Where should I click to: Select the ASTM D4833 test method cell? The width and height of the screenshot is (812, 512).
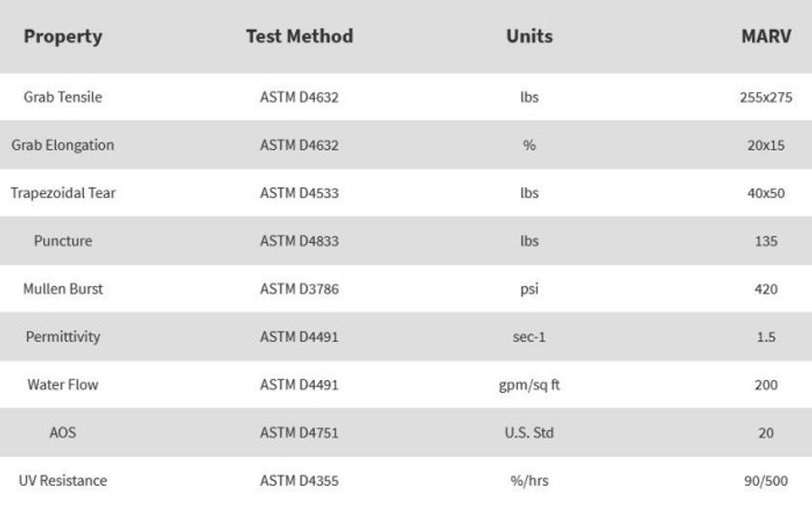tap(299, 241)
